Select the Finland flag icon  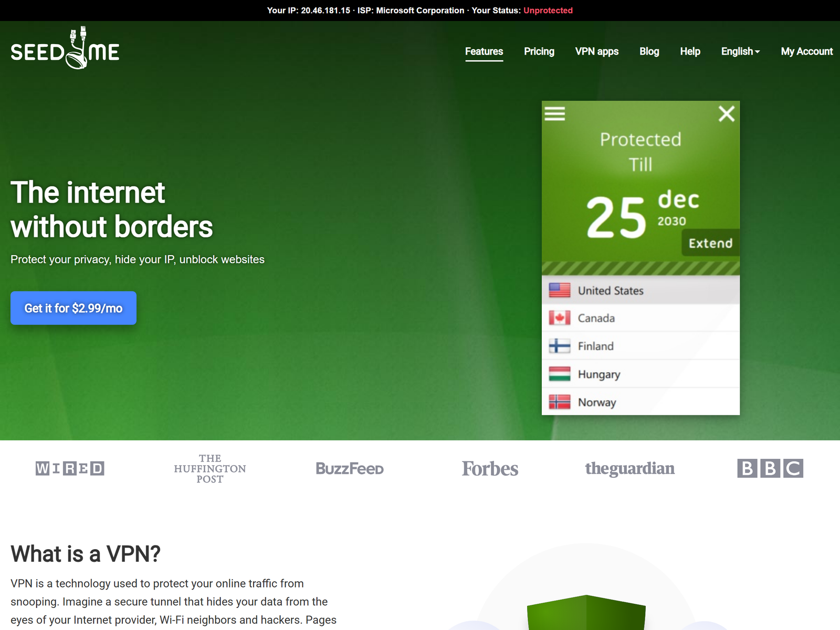point(560,346)
